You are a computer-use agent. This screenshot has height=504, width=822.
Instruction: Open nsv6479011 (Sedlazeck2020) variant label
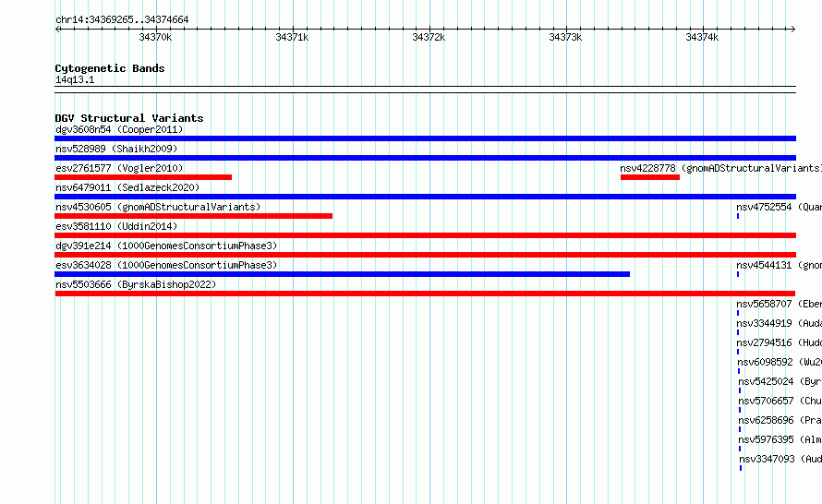pos(127,187)
